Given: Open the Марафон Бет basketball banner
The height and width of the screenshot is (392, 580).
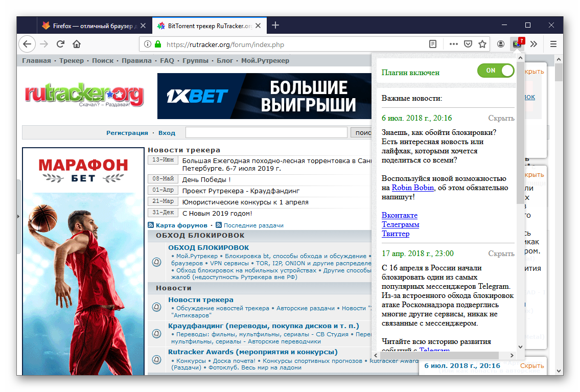Looking at the screenshot, I should [x=83, y=262].
